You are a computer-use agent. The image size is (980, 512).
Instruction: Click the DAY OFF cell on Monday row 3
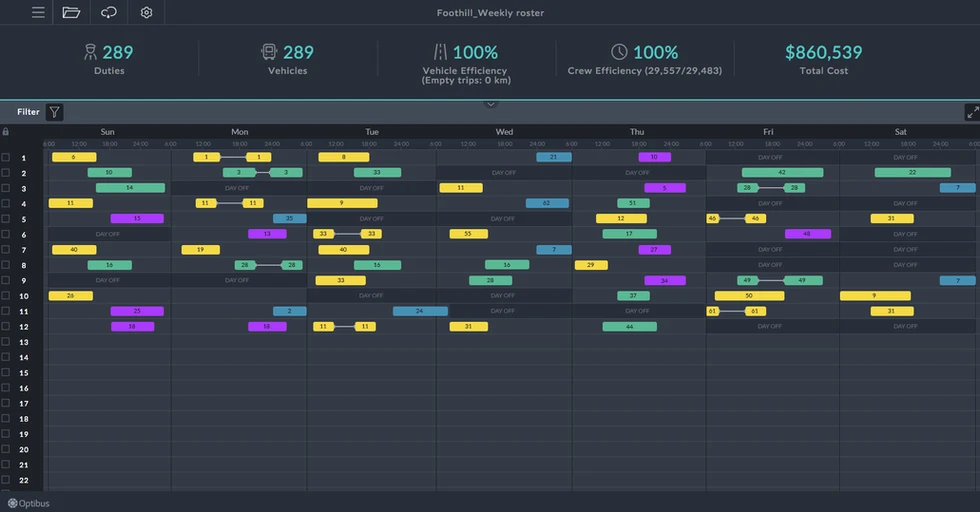pos(238,188)
